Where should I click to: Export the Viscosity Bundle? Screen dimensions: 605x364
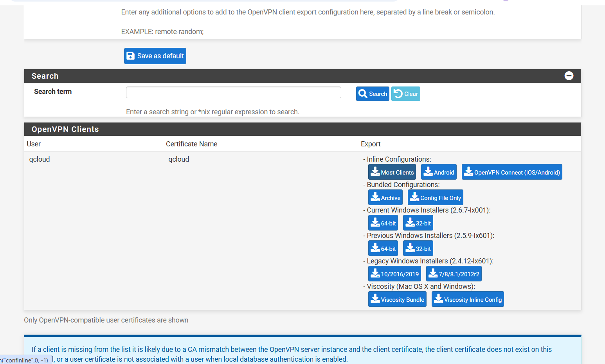pos(397,299)
